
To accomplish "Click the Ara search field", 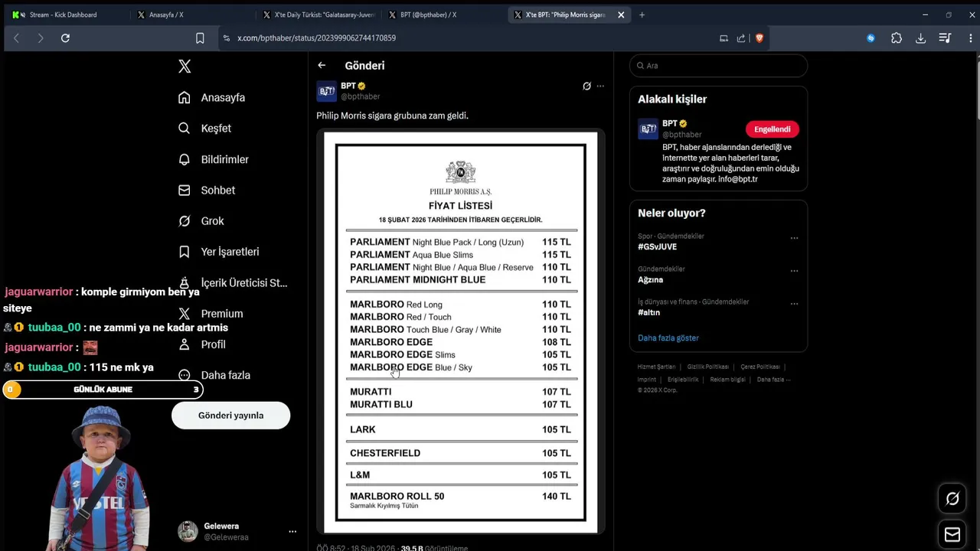I will click(718, 66).
